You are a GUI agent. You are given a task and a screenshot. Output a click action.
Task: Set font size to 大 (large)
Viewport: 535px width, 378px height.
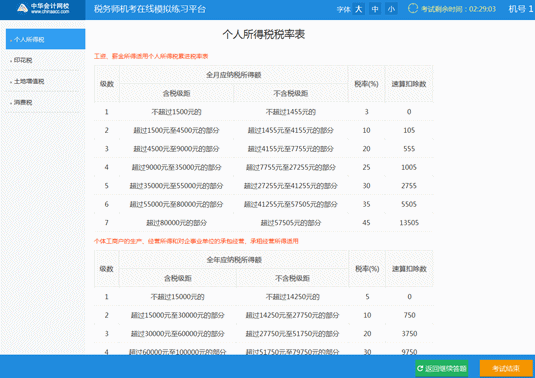click(x=359, y=9)
